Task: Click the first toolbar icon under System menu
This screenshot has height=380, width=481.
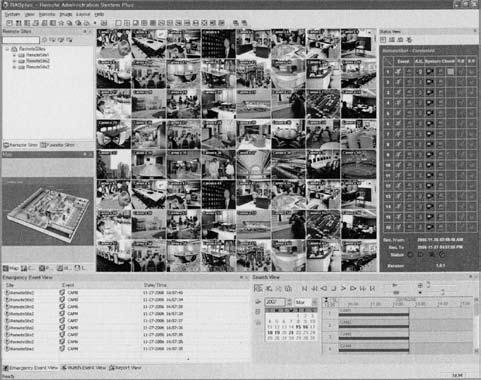Action: click(x=10, y=23)
